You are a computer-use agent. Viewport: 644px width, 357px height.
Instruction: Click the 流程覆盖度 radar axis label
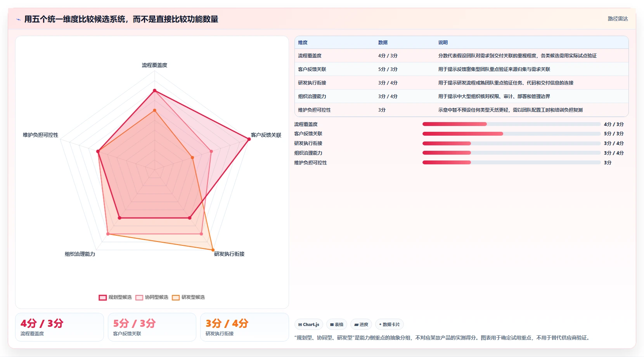[x=154, y=65]
